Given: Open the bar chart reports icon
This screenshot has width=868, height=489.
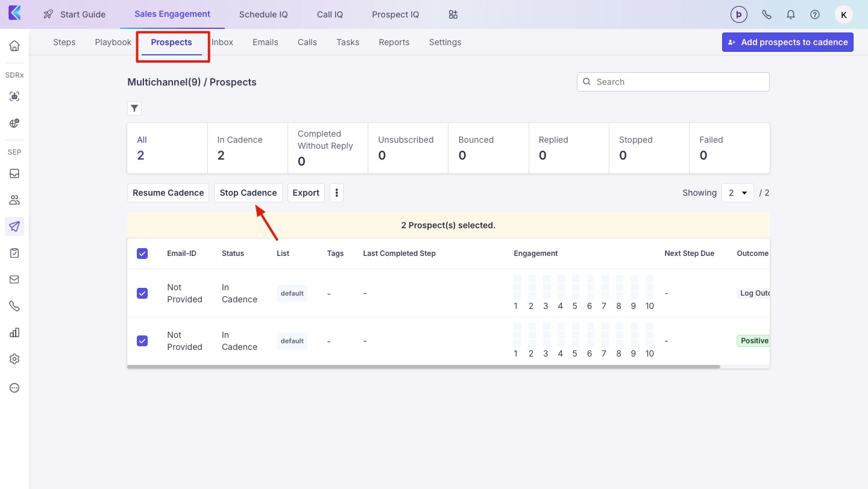Looking at the screenshot, I should click(14, 332).
